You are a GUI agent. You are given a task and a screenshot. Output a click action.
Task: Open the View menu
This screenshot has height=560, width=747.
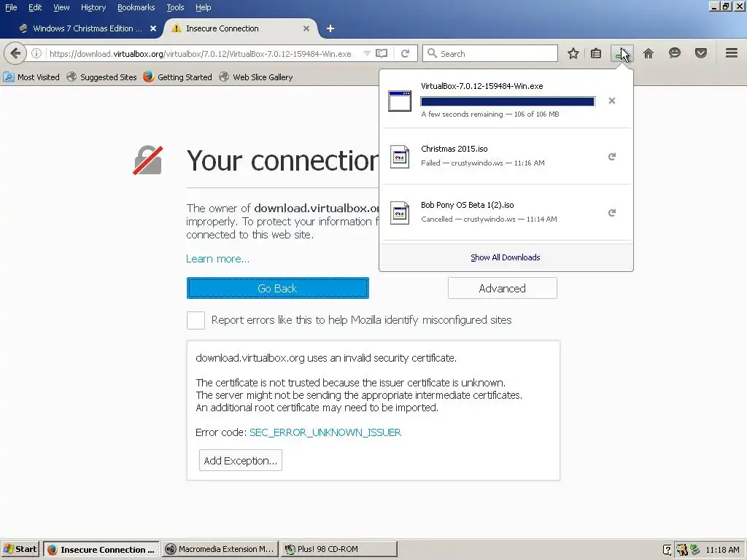pos(61,7)
